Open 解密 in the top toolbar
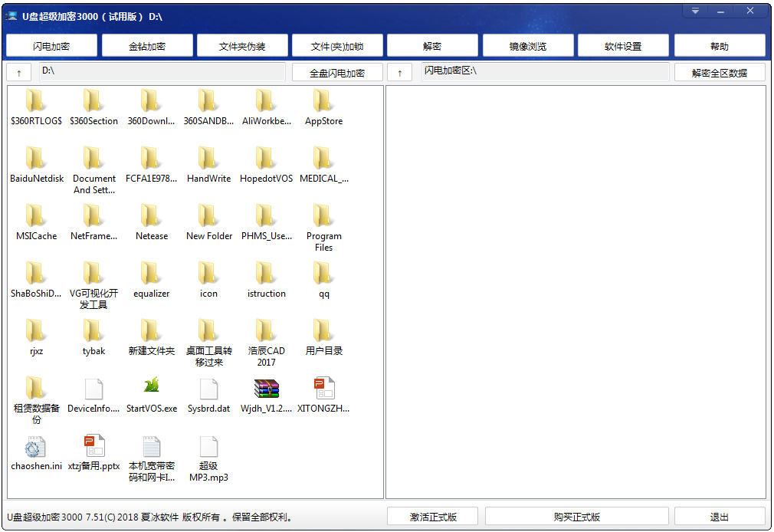Image resolution: width=774 pixels, height=532 pixels. click(432, 46)
